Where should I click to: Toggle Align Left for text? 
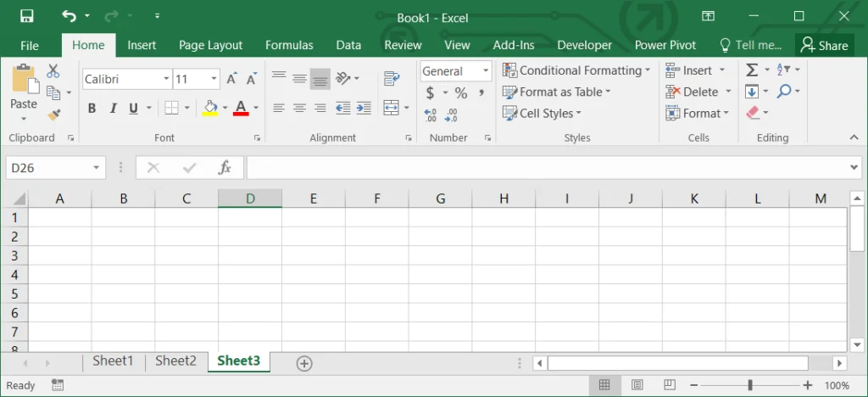click(279, 108)
